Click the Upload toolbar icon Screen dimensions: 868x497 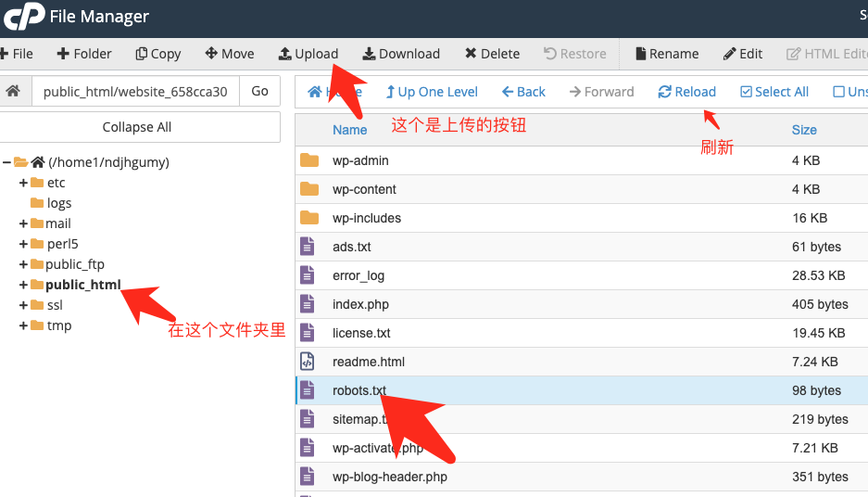285,54
